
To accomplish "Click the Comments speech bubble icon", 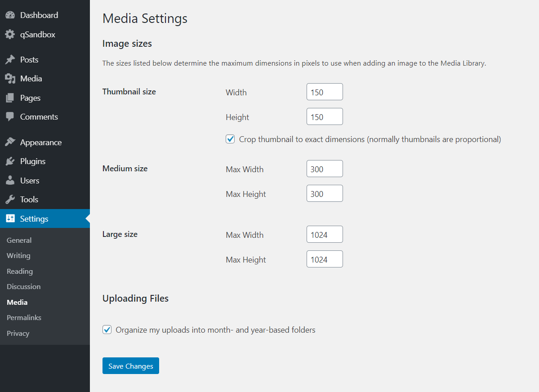I will 10,117.
